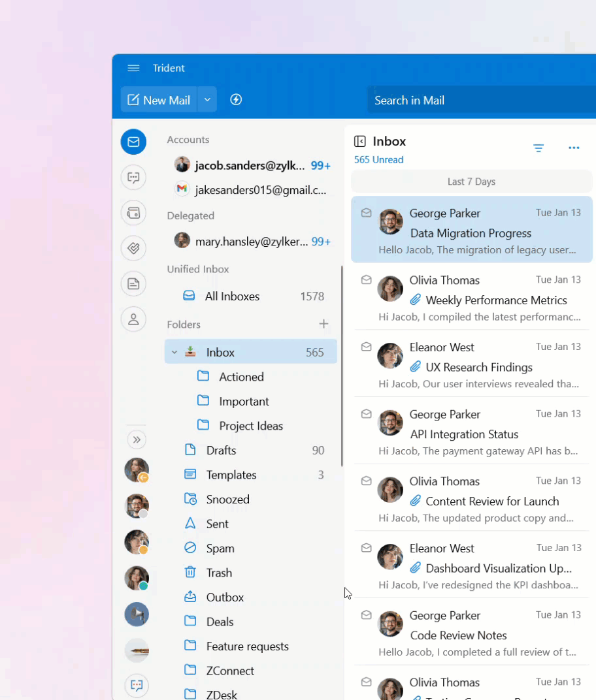The height and width of the screenshot is (700, 596).
Task: Toggle read status envelope on Data Migration Progress
Action: click(367, 213)
